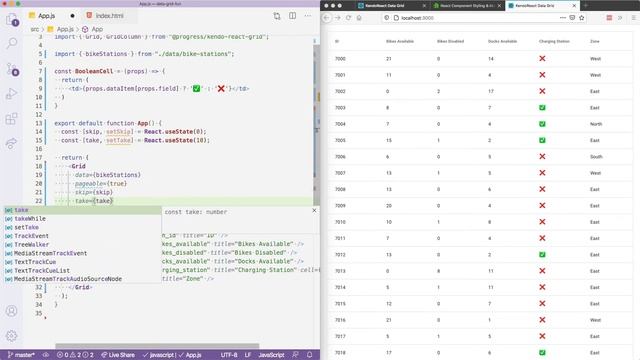Select the TextTrackCue suggestion
Image resolution: width=640 pixels, height=360 pixels.
pos(83,262)
